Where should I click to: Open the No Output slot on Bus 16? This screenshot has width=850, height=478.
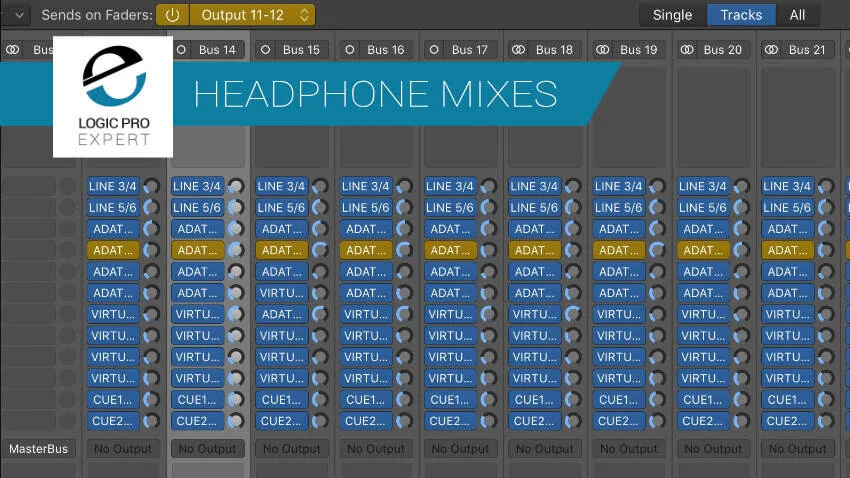[377, 449]
